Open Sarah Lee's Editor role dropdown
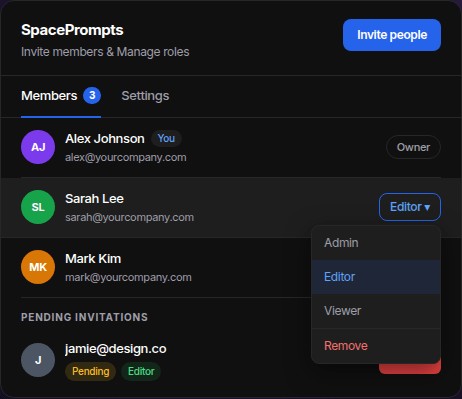The image size is (462, 399). (410, 207)
